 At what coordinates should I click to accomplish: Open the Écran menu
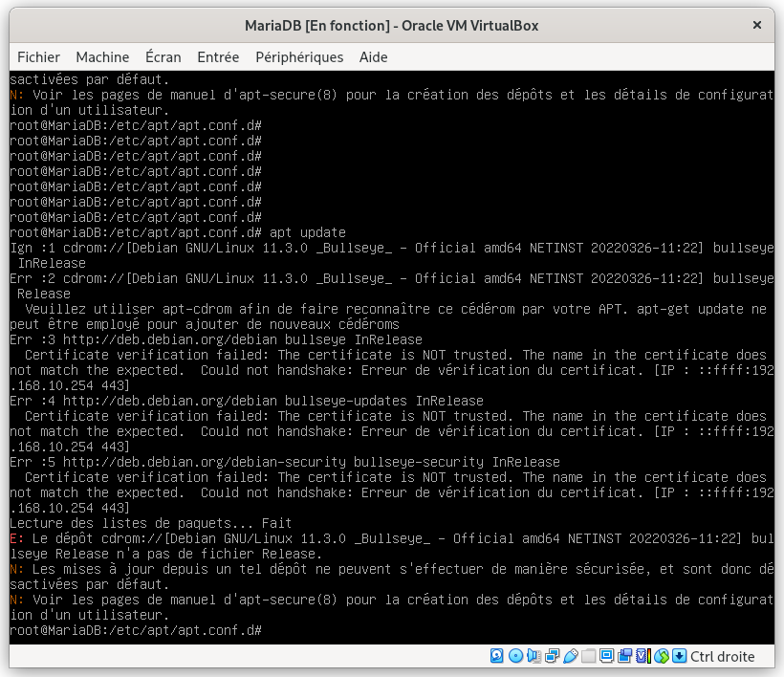pos(163,57)
